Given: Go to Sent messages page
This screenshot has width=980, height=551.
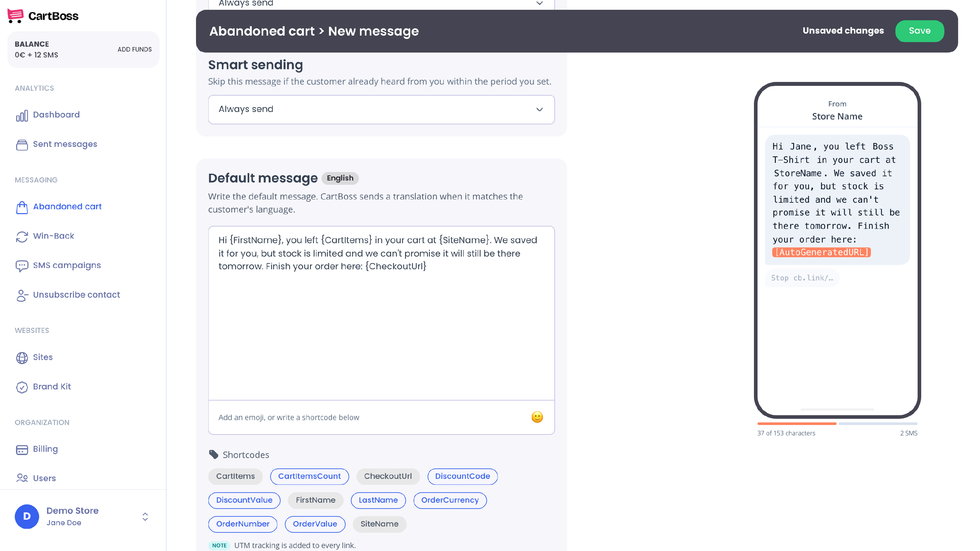Looking at the screenshot, I should 65,144.
